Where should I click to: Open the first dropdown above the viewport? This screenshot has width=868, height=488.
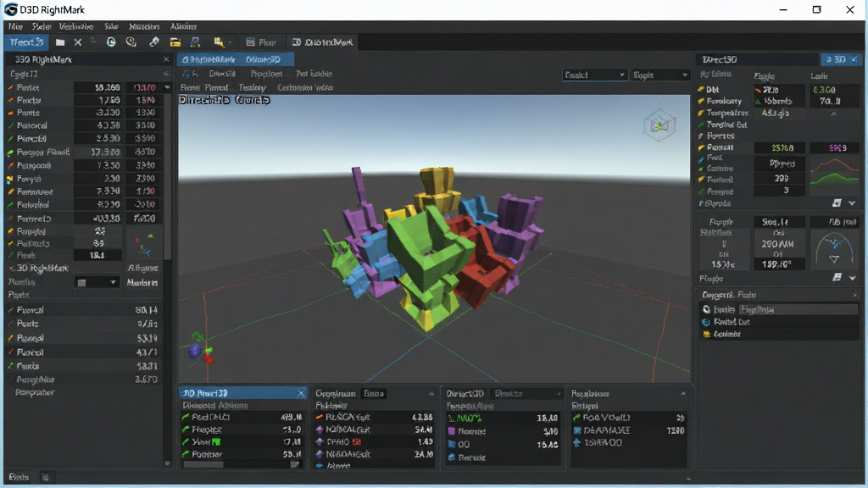[x=594, y=75]
